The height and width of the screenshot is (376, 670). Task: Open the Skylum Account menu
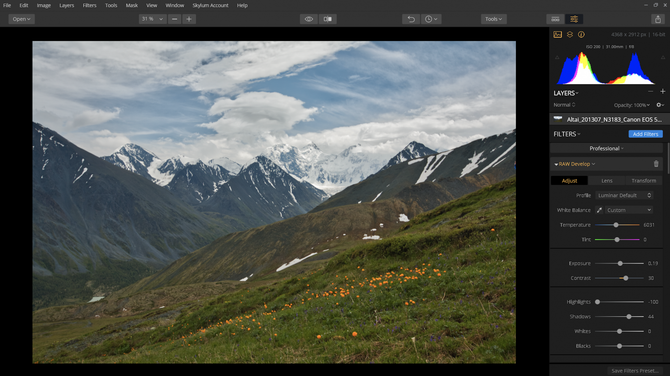pyautogui.click(x=210, y=6)
